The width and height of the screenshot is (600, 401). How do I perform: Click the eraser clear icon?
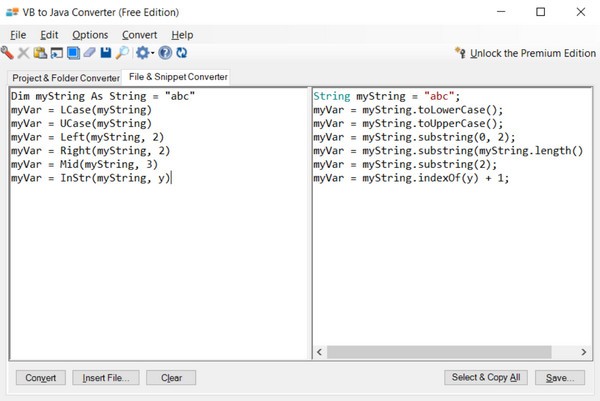89,52
